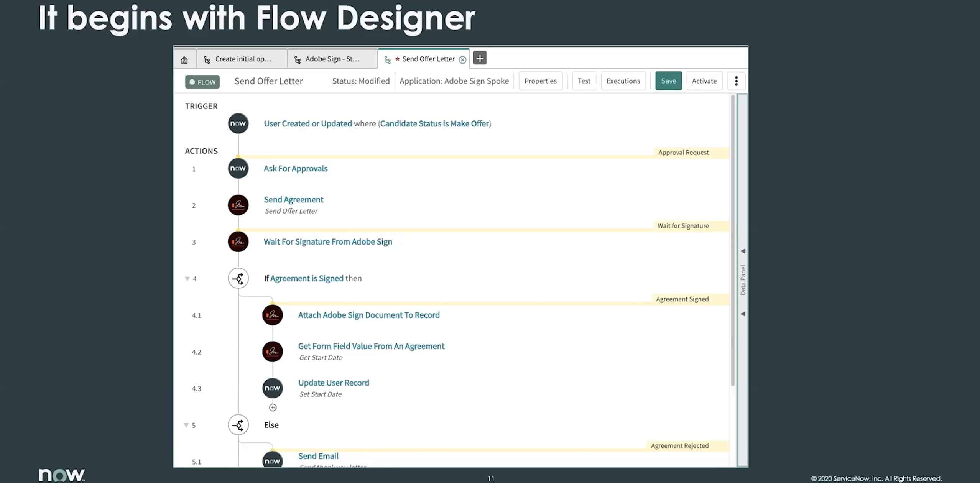
Task: Click the Send Agreement Adobe Sign icon
Action: tap(238, 205)
